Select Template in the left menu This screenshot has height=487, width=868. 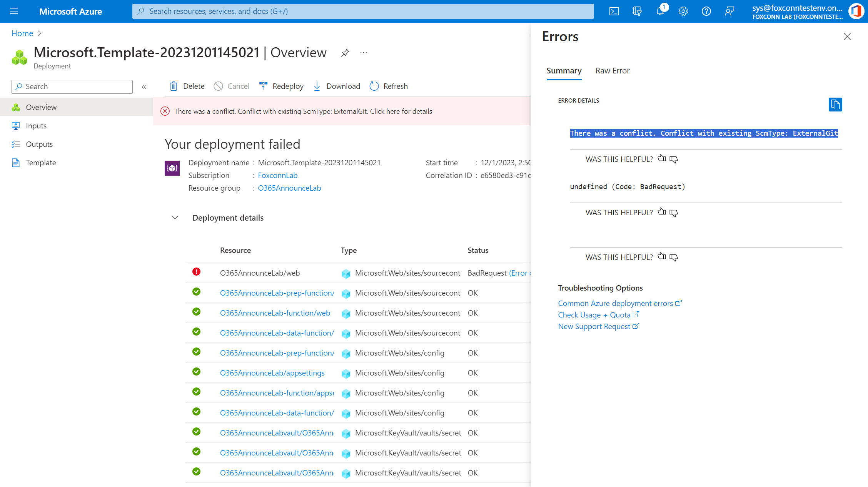pos(40,163)
